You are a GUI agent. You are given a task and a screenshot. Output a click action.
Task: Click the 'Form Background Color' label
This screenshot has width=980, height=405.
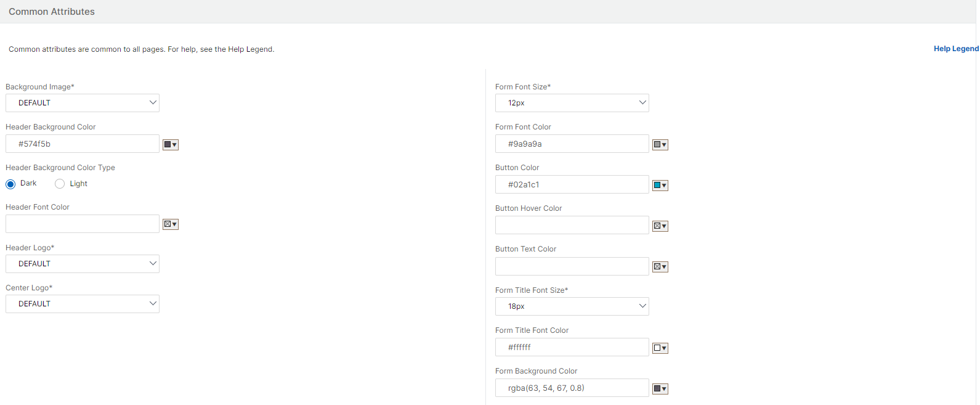click(537, 371)
